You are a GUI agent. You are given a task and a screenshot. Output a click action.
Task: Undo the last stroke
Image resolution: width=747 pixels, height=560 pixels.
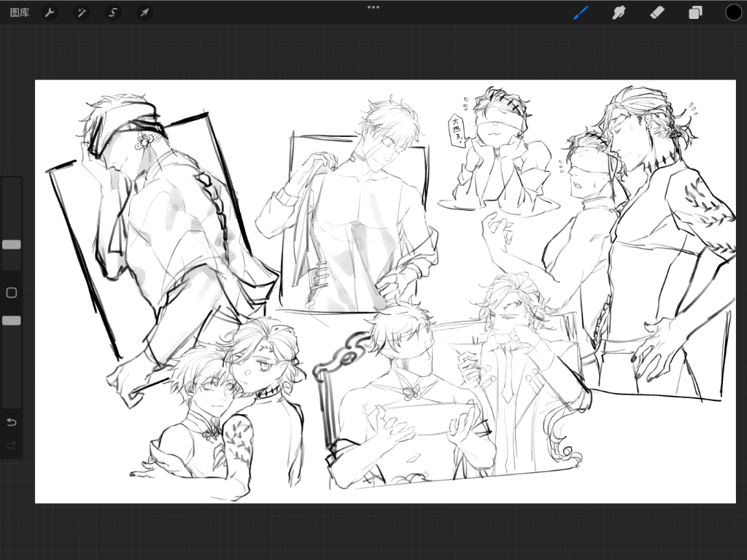12,422
